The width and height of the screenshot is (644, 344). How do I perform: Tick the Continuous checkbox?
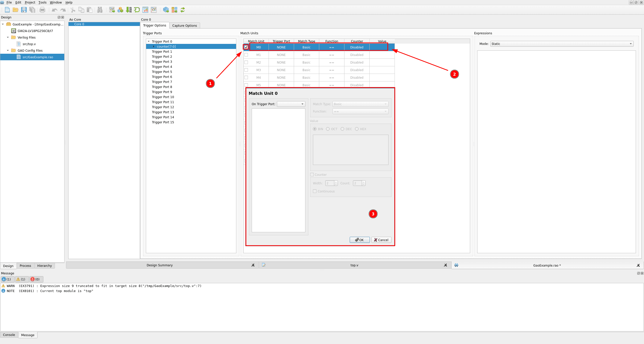coord(315,191)
